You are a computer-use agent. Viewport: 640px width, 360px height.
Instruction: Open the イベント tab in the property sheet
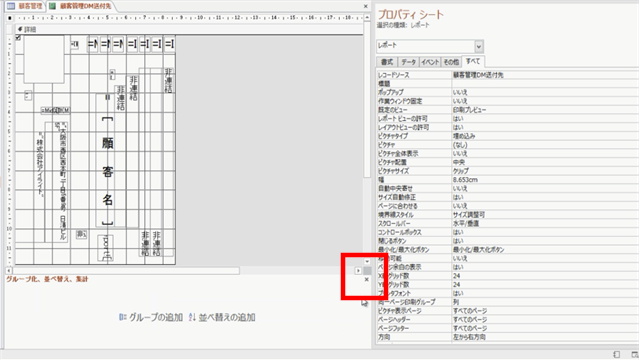pos(430,62)
